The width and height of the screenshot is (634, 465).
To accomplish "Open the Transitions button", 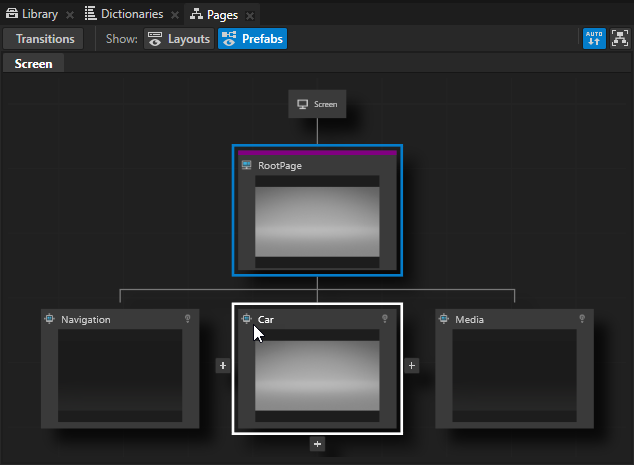I will pyautogui.click(x=45, y=39).
